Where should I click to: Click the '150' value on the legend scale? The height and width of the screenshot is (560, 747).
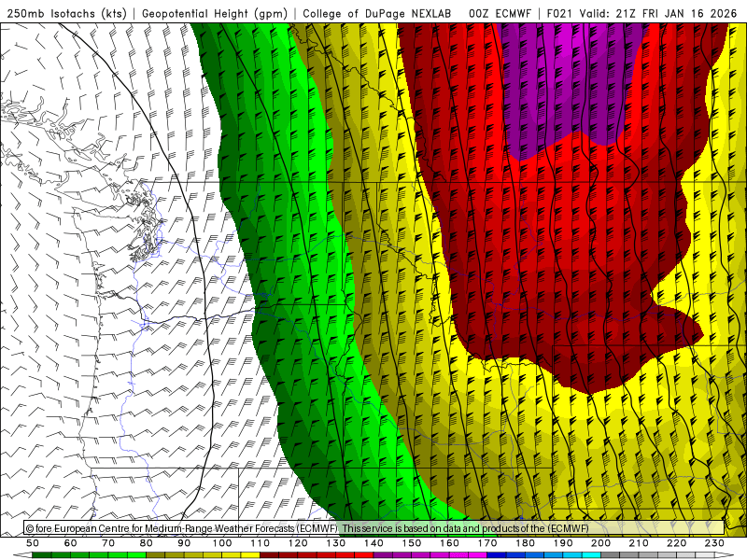tap(412, 543)
